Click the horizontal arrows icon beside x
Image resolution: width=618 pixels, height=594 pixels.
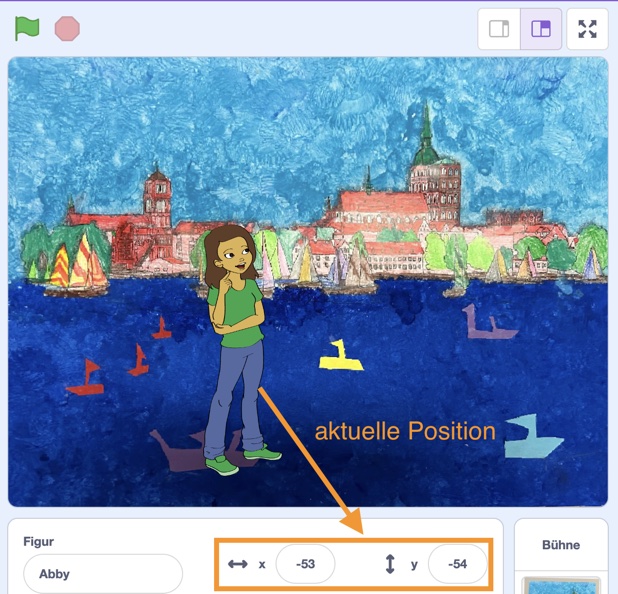[x=237, y=564]
